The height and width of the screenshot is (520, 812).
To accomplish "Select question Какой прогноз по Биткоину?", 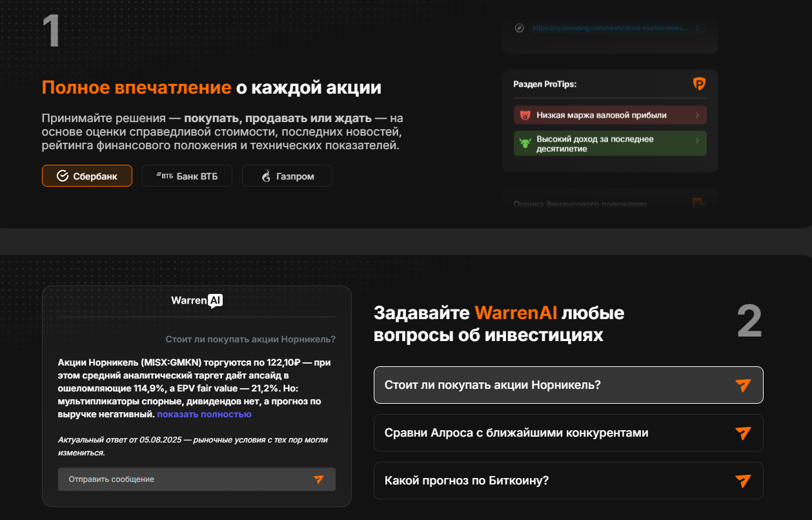I will pos(569,481).
